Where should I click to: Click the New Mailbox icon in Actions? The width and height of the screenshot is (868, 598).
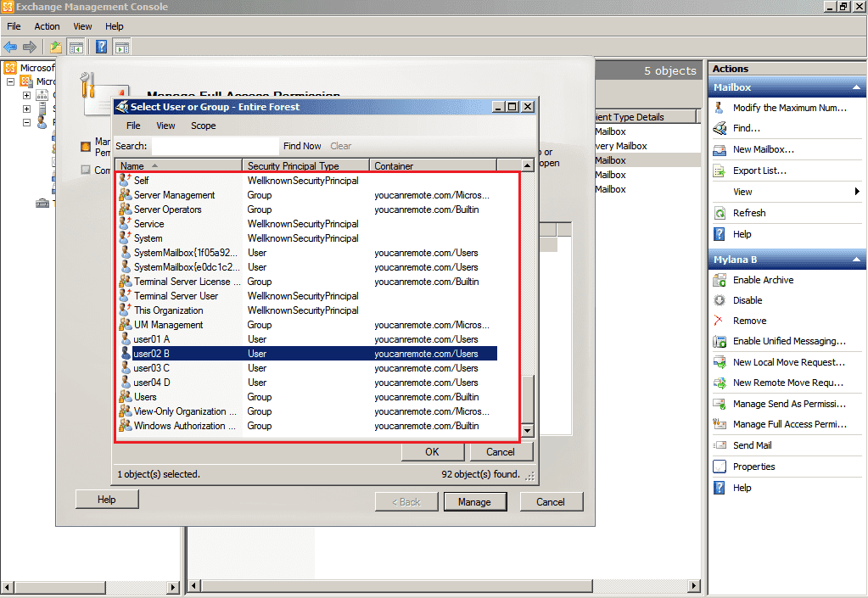[x=720, y=150]
